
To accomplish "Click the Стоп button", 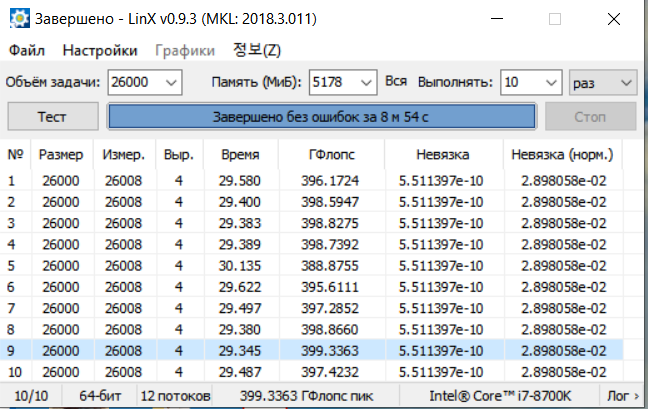I will coord(590,117).
